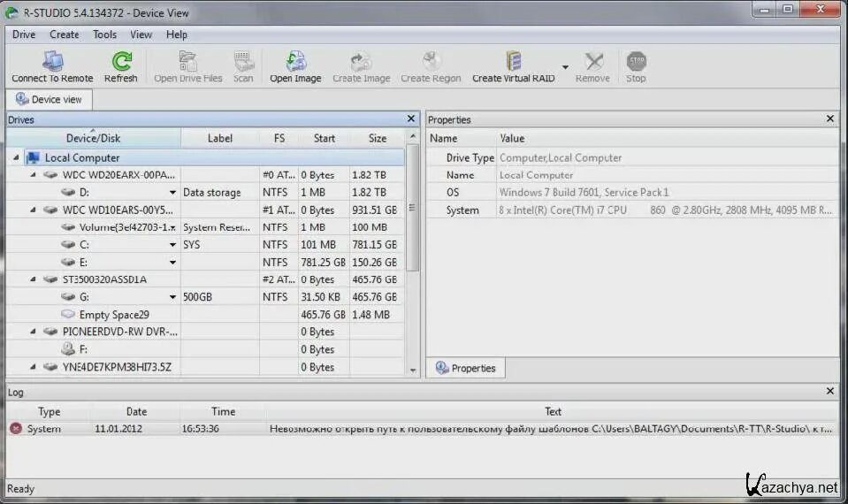Click the Connect To Remote toolbar icon
848x504 pixels.
point(52,61)
